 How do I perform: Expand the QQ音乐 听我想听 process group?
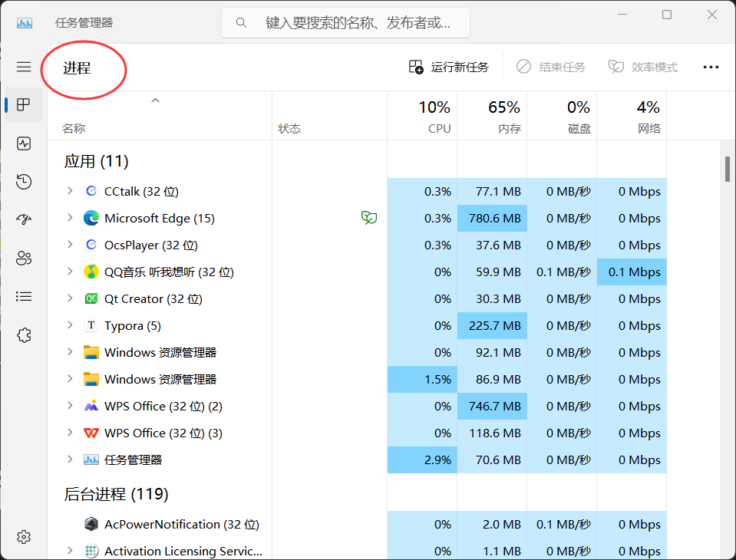click(x=70, y=271)
